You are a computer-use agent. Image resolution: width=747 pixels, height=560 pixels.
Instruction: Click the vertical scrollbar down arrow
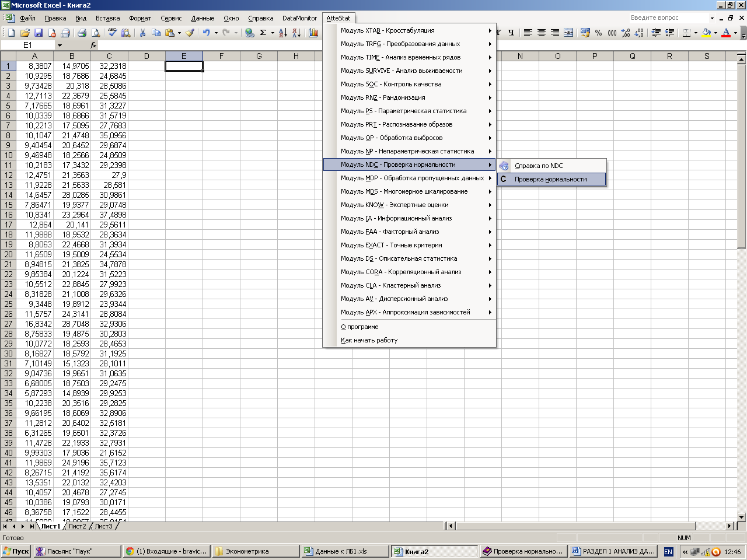tap(742, 517)
